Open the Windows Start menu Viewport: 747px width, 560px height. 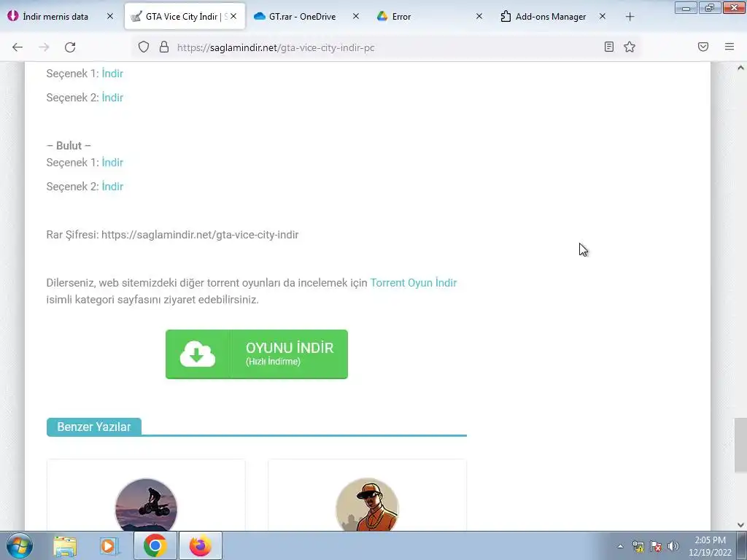pyautogui.click(x=20, y=545)
